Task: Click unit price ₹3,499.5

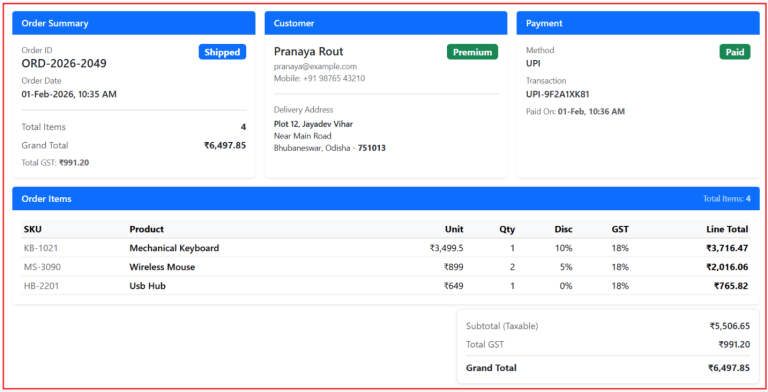Action: click(446, 248)
